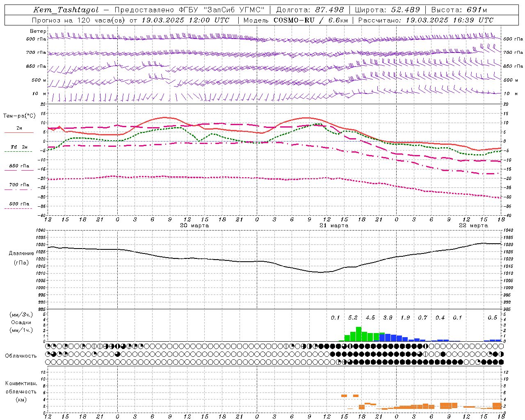Click the 1.9 precipitation total value
The width and height of the screenshot is (525, 420).
click(405, 318)
